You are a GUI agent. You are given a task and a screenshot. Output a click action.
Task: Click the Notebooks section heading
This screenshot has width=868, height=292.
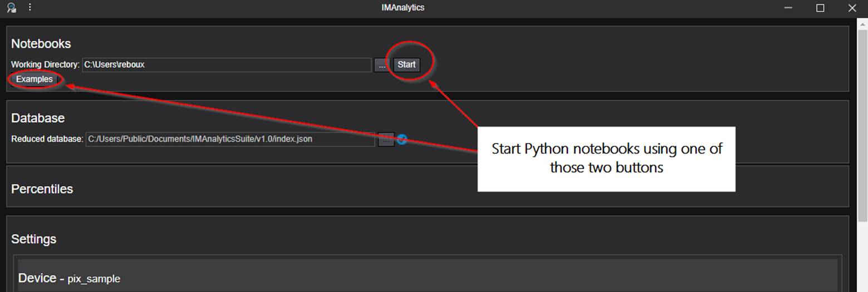pos(41,44)
